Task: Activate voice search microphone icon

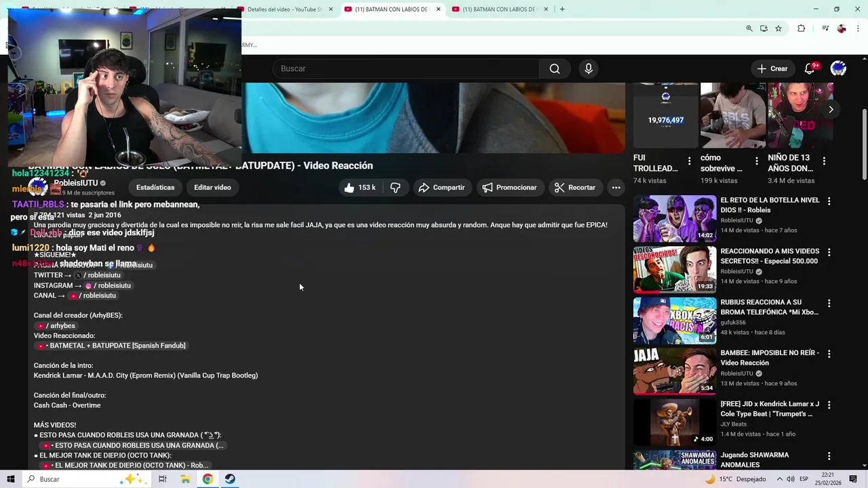Action: point(588,68)
